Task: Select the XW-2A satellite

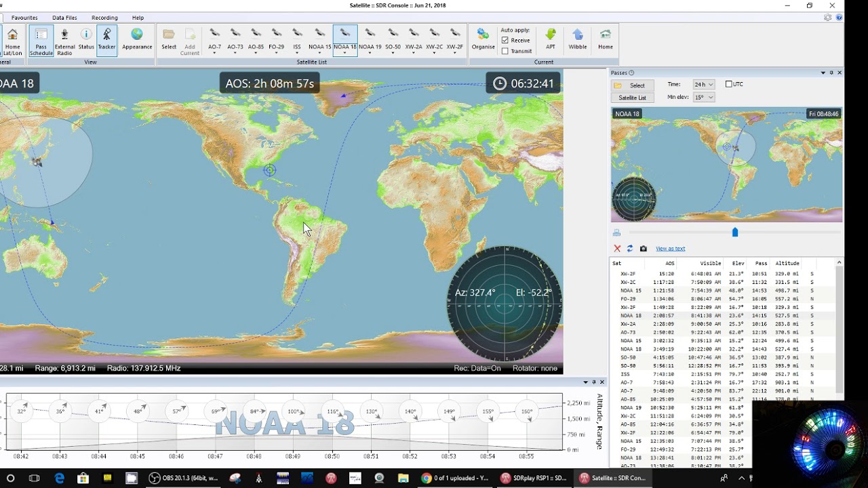Action: pos(414,41)
